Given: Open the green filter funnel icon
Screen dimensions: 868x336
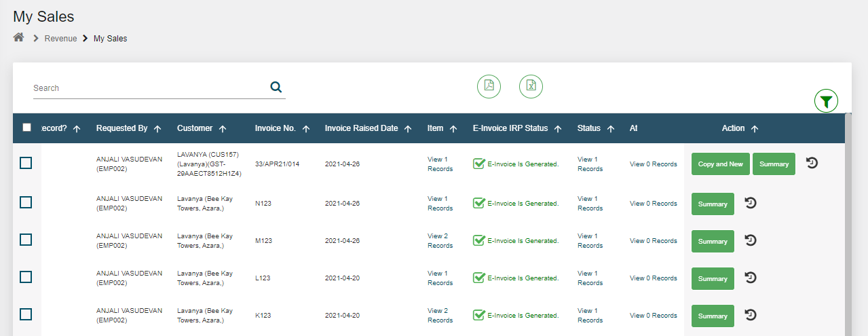Looking at the screenshot, I should 826,101.
